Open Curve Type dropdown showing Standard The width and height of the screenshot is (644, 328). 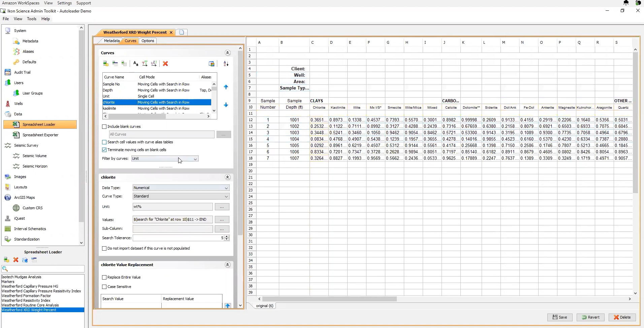pyautogui.click(x=181, y=196)
